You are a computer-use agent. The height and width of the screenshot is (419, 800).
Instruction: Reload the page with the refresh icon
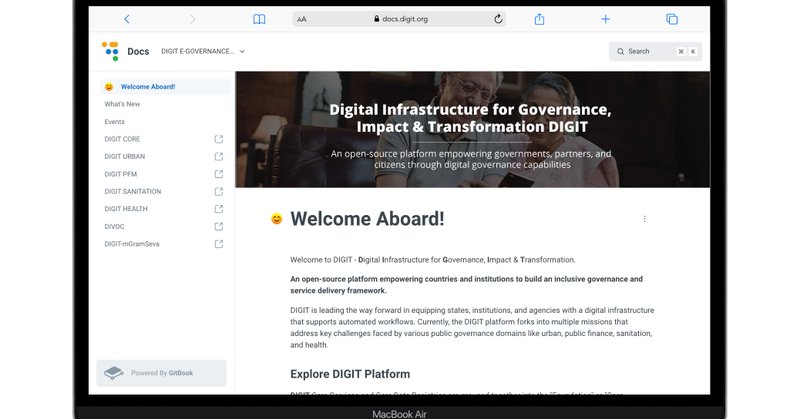498,19
